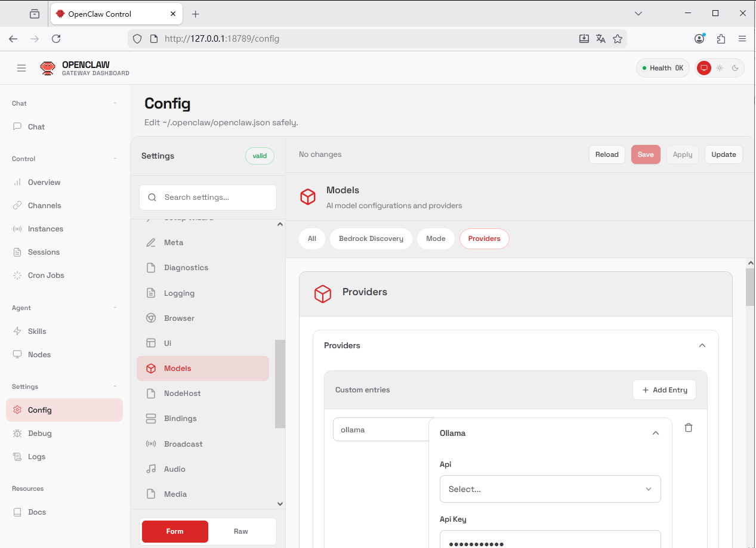Screen dimensions: 756x548
Task: Click Add Entry button
Action: pyautogui.click(x=664, y=390)
